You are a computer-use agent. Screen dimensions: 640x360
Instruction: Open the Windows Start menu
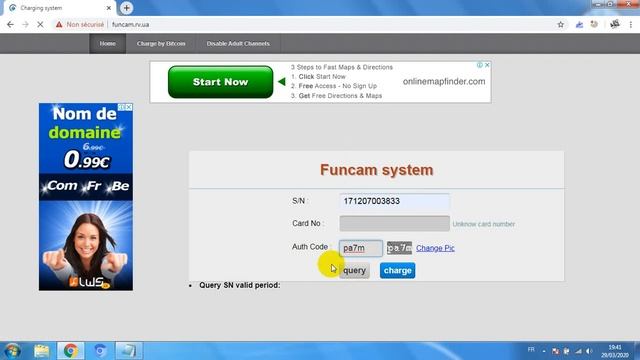coord(12,351)
